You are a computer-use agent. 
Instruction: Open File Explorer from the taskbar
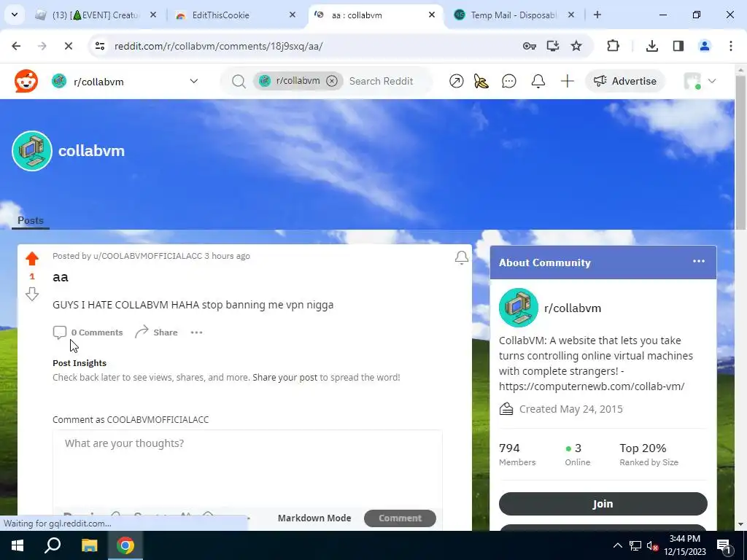tap(89, 545)
